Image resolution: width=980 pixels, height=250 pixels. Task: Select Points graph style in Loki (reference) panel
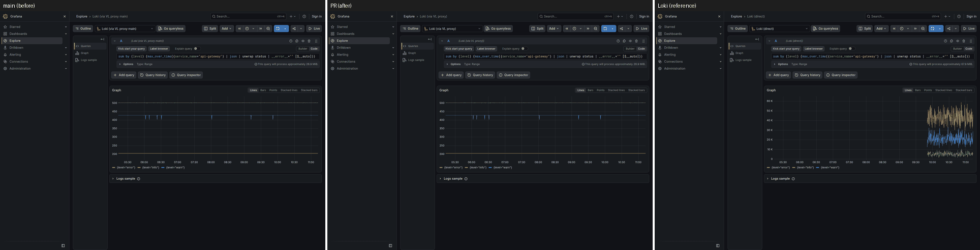tap(928, 90)
